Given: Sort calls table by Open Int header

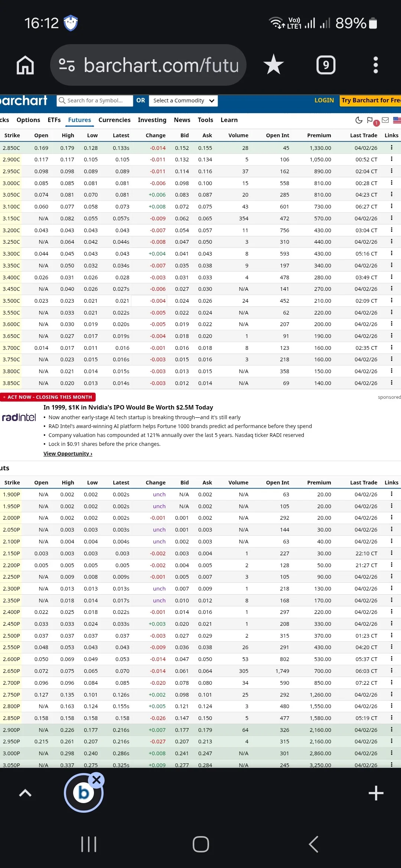Looking at the screenshot, I should pos(277,135).
